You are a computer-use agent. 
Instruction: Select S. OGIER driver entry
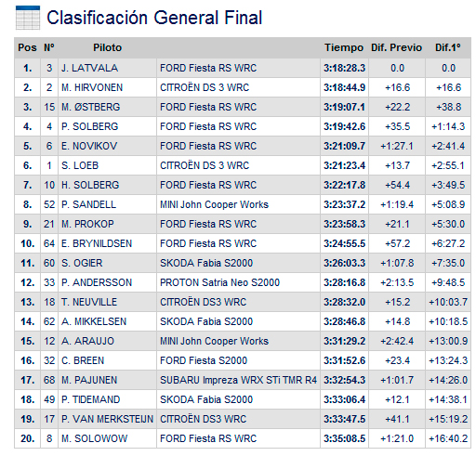82,263
